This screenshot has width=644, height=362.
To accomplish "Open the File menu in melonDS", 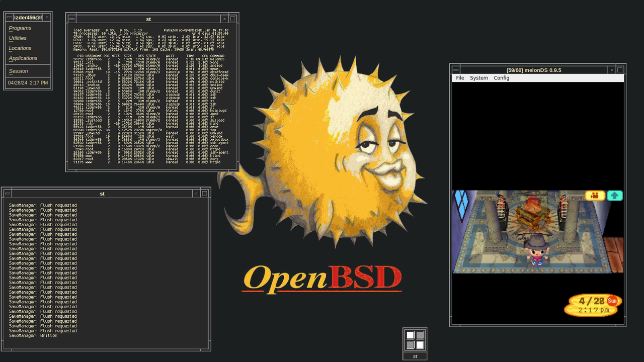I will pos(460,78).
